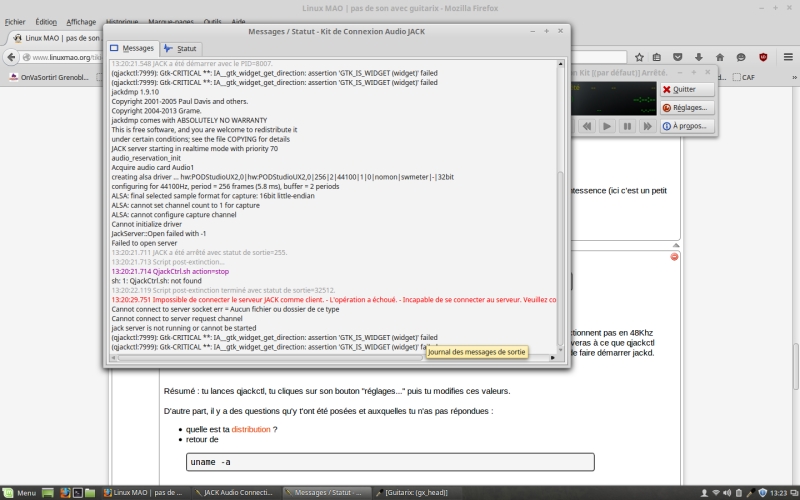Open Firefox downloads arrow icon
The height and width of the screenshot is (500, 800).
pyautogui.click(x=698, y=57)
